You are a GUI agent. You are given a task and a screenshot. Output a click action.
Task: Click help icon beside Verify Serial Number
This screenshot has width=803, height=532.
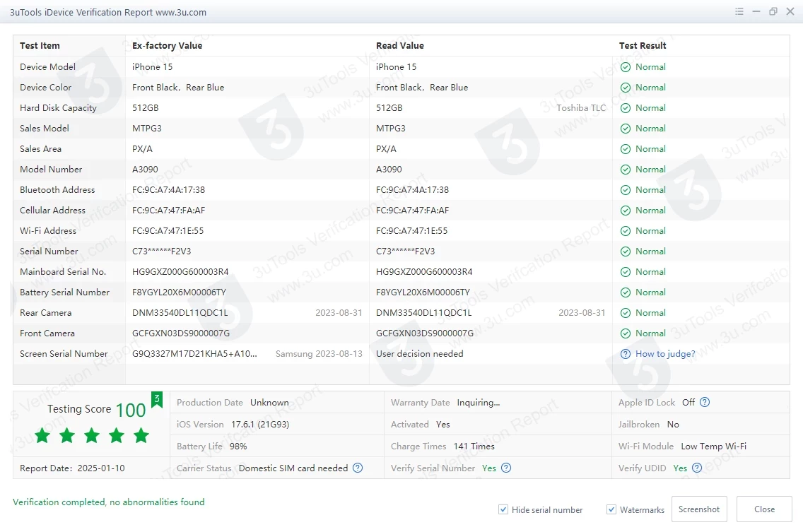506,468
